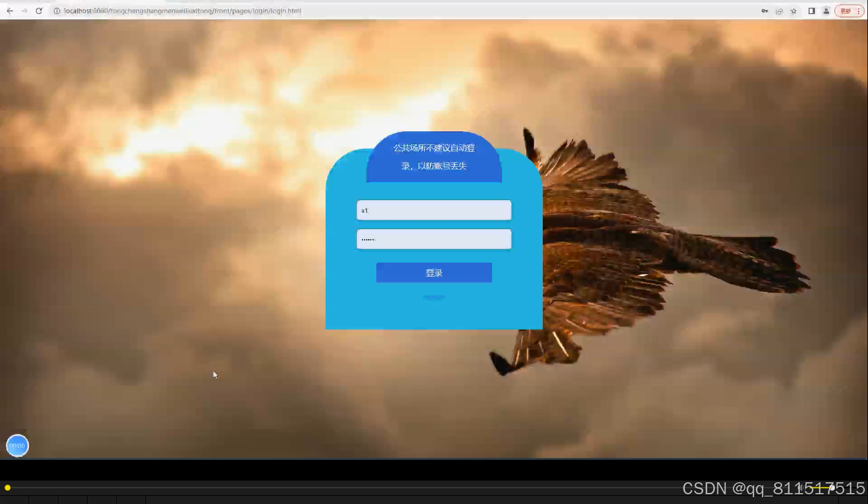Open the browser profile avatar
Viewport: 868px width, 504px height.
826,11
